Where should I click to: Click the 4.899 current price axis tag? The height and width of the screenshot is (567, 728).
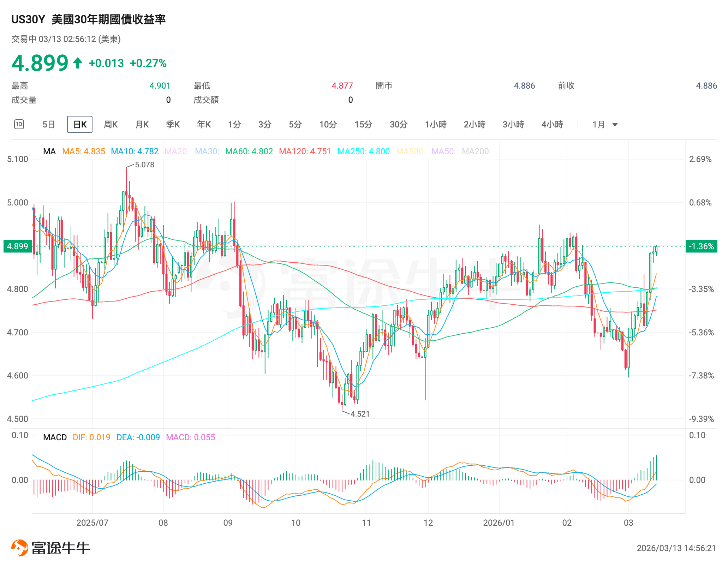pyautogui.click(x=17, y=246)
